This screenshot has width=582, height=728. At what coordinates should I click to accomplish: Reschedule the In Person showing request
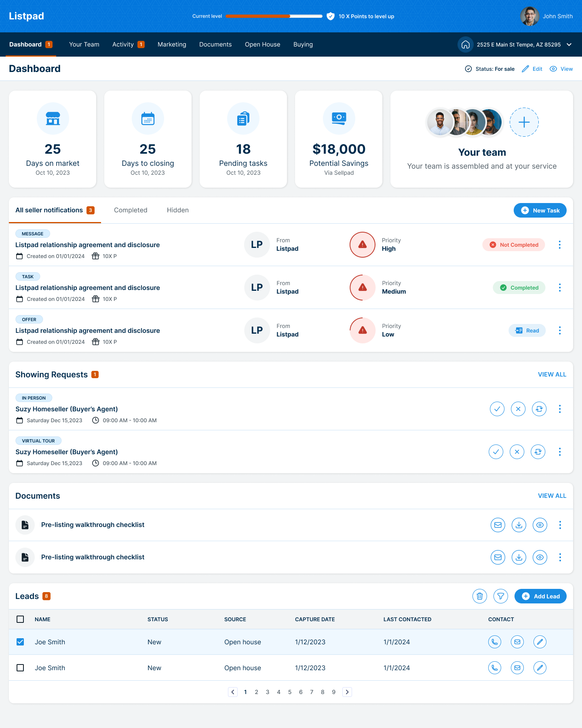pos(539,409)
